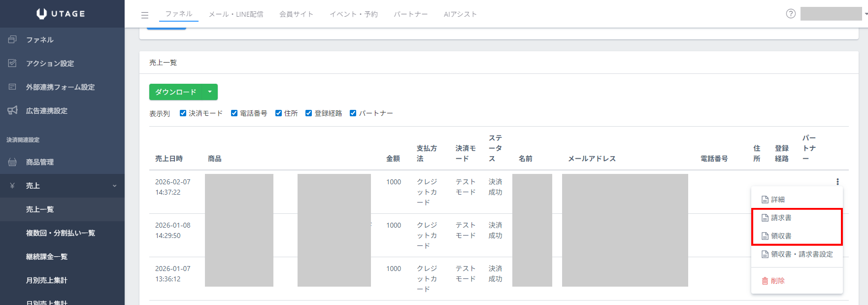Viewport: 868px width, 305px height.
Task: Click the 削除 delete option
Action: [x=777, y=281]
